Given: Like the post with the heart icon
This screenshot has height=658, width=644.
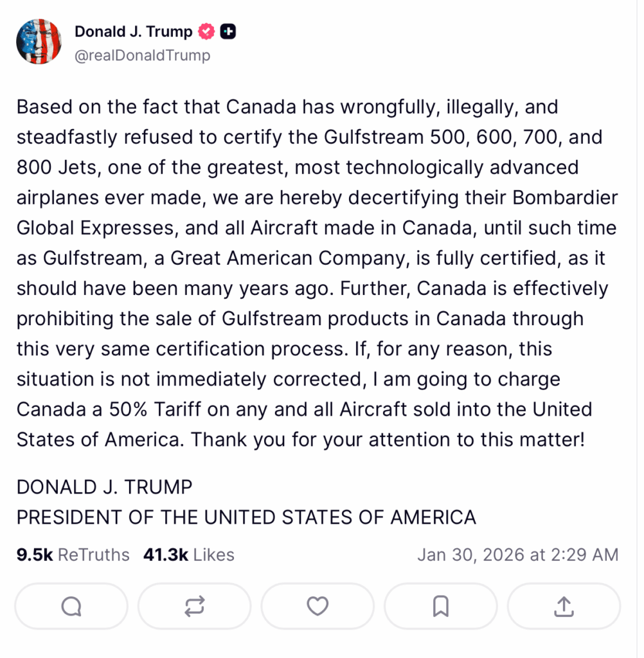Looking at the screenshot, I should tap(318, 606).
